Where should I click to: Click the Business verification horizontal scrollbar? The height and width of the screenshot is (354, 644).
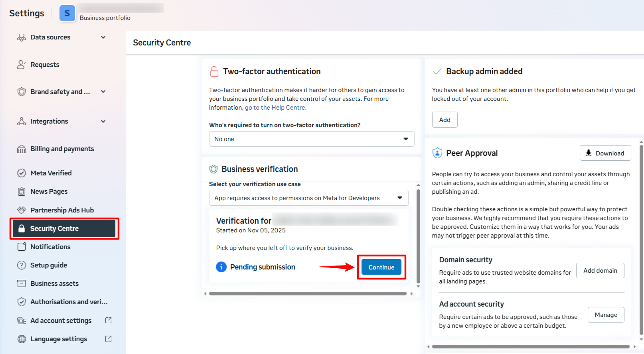pos(307,294)
